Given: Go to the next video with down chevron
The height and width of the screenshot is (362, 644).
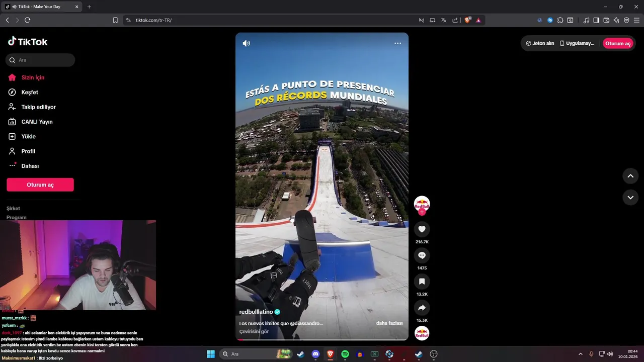Looking at the screenshot, I should [630, 198].
